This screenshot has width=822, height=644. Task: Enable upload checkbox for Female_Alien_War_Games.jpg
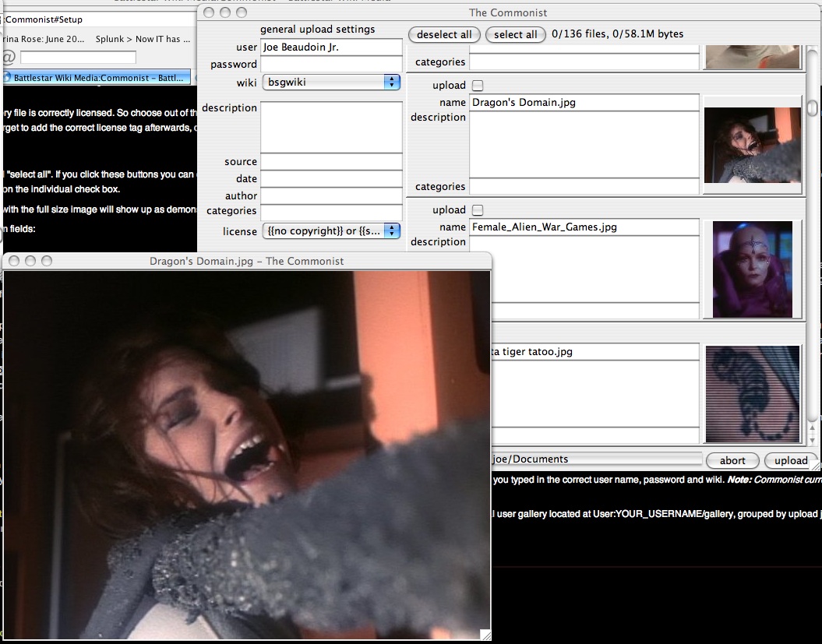pyautogui.click(x=478, y=210)
